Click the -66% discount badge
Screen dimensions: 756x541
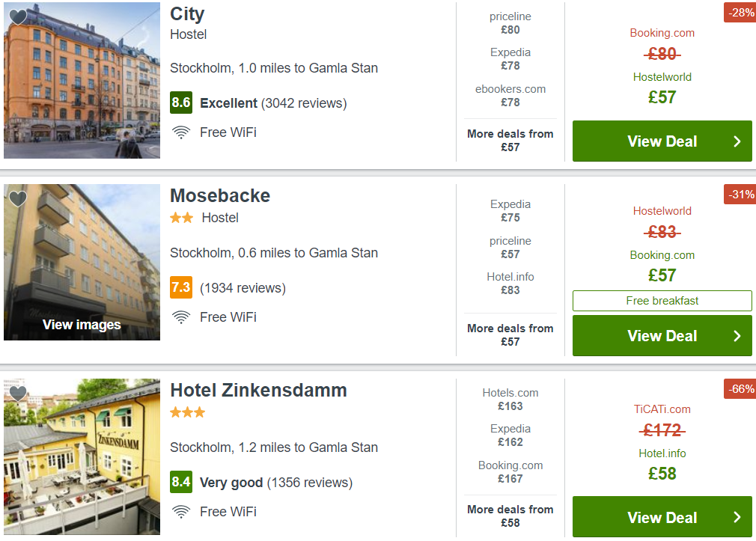[x=740, y=388]
